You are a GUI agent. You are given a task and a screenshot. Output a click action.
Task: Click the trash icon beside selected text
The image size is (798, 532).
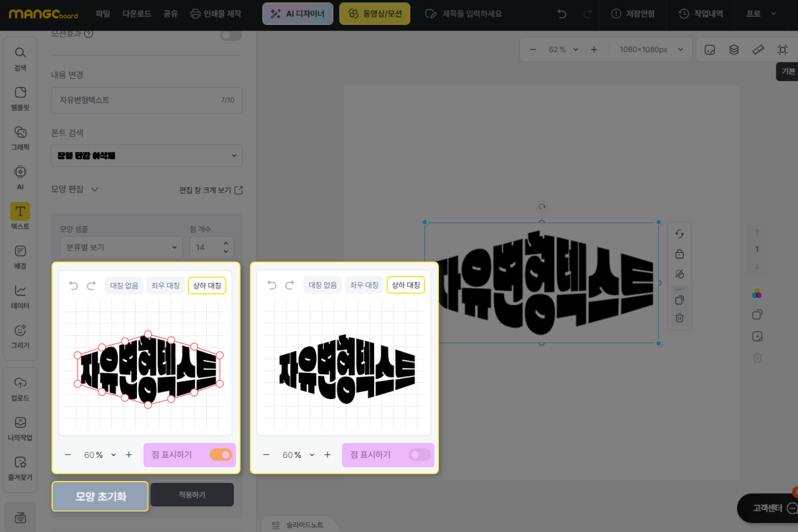point(679,318)
